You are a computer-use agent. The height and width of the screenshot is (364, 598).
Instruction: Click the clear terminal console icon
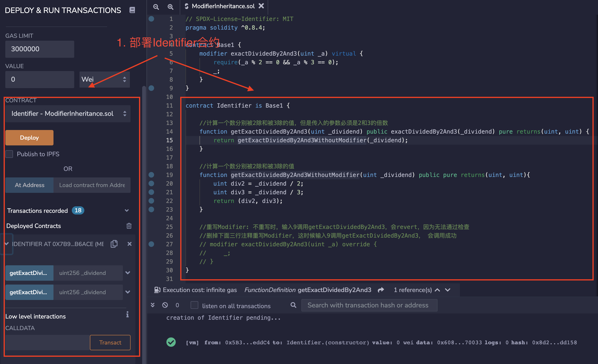(165, 305)
